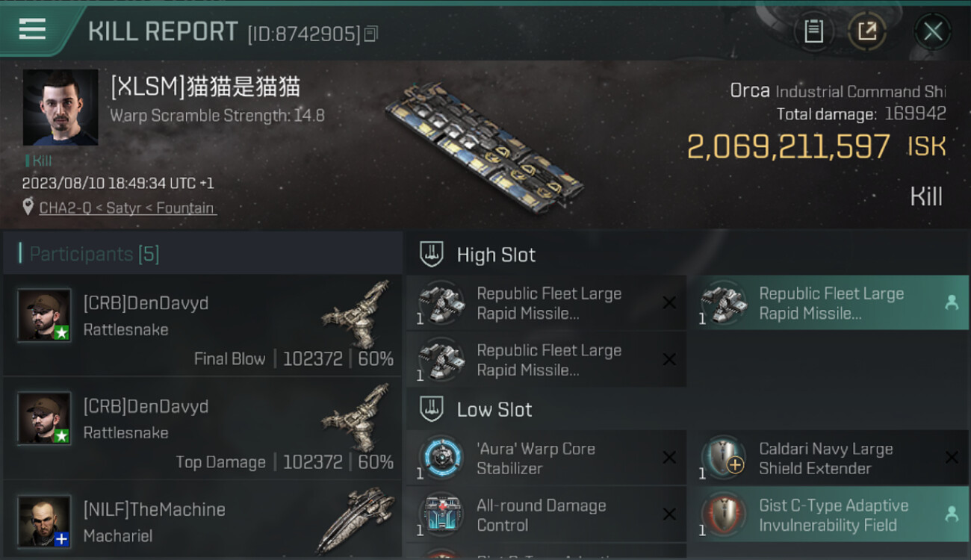Open TheMachine Machariel participant entry
Screen dimensions: 971x560
coord(202,520)
